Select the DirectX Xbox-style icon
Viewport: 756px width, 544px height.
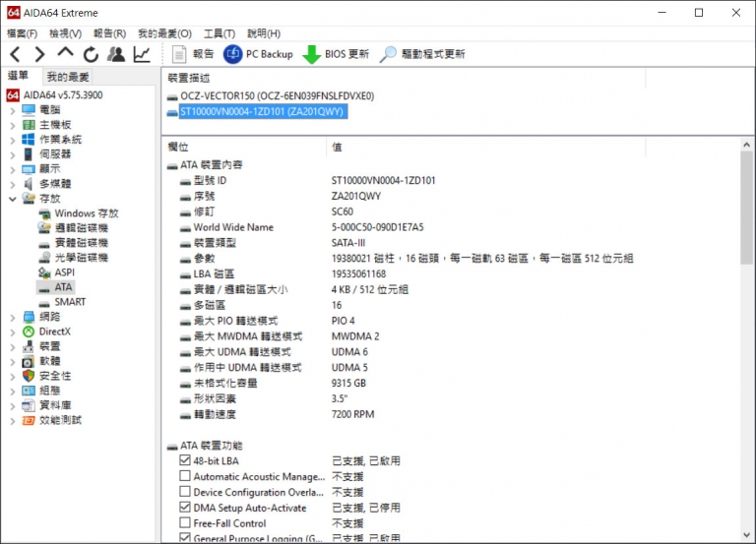29,332
